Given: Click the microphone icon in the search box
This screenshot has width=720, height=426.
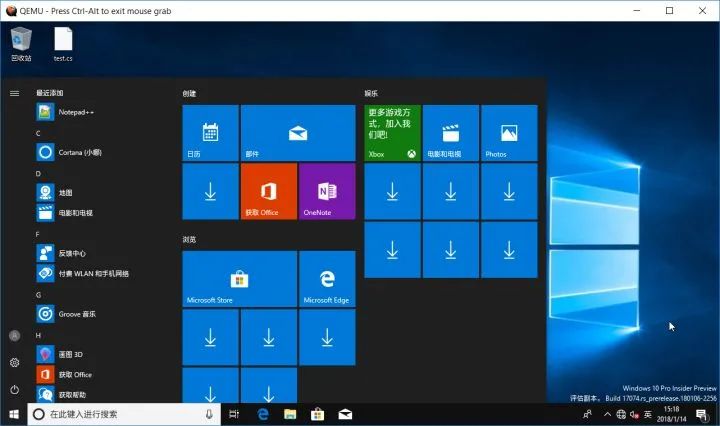Looking at the screenshot, I should pyautogui.click(x=209, y=415).
